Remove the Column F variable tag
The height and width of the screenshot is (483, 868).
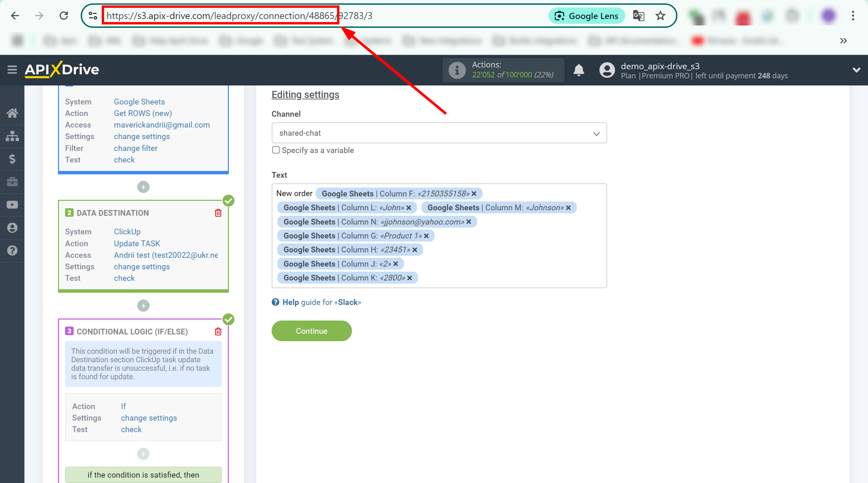click(x=474, y=194)
